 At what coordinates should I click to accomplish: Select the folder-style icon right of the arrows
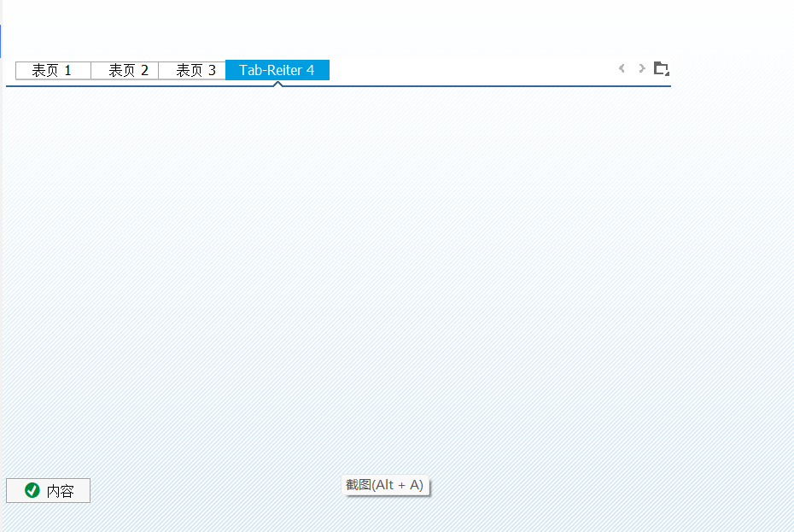(x=662, y=68)
